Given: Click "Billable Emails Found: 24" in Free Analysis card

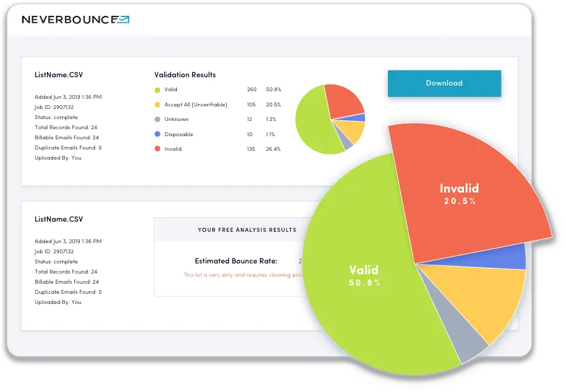Looking at the screenshot, I should click(67, 282).
